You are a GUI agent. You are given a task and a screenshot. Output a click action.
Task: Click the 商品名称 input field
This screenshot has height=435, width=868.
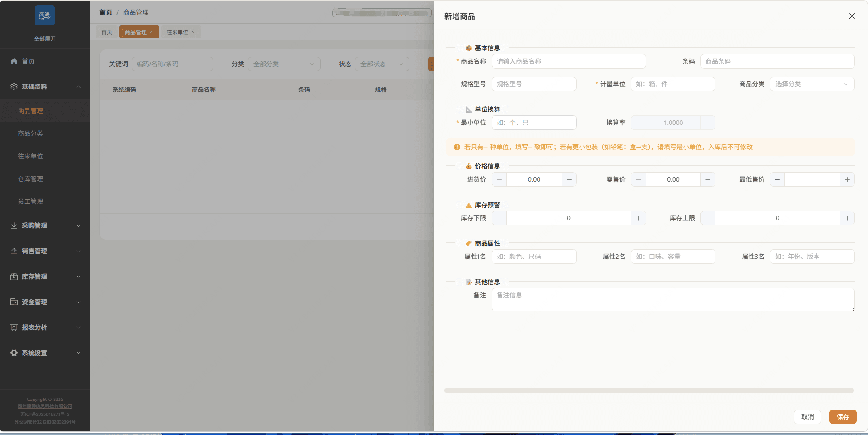[568, 61]
